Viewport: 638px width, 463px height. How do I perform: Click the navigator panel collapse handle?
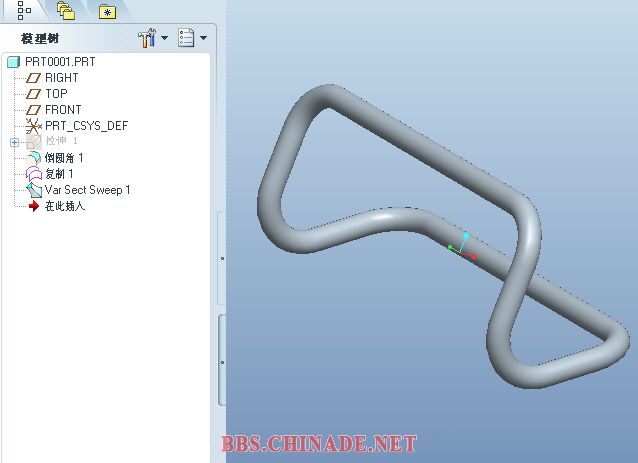(222, 258)
